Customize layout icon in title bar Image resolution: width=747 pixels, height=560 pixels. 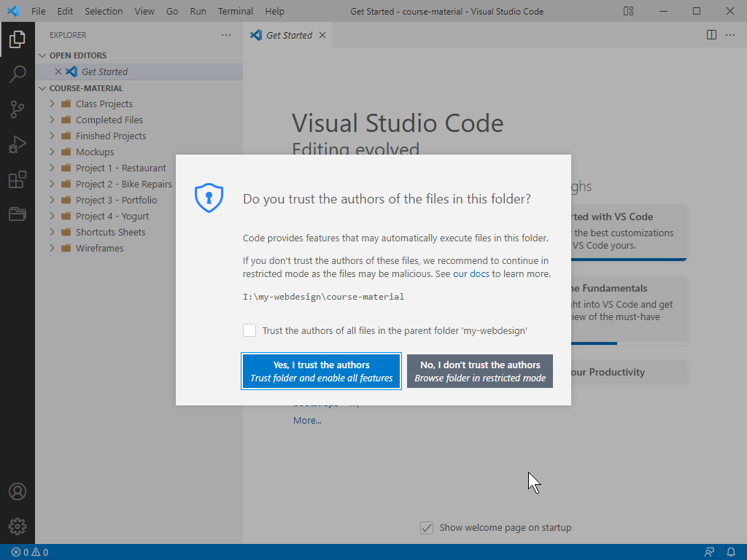(x=628, y=11)
